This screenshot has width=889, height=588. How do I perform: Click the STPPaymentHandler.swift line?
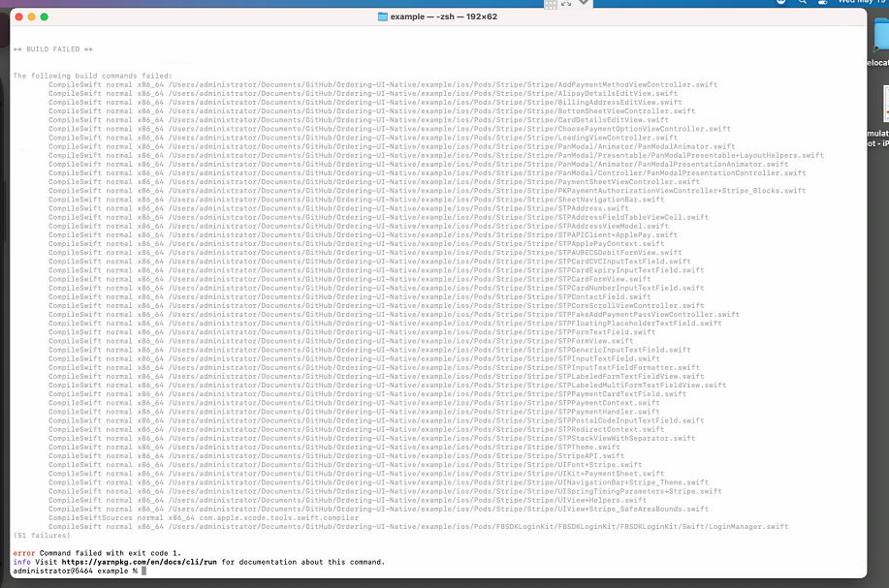[354, 412]
